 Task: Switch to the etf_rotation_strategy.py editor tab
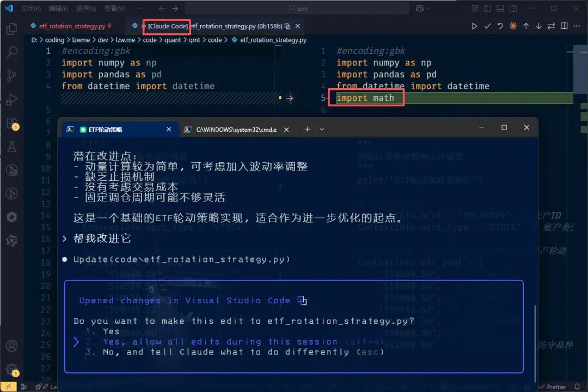pyautogui.click(x=71, y=26)
